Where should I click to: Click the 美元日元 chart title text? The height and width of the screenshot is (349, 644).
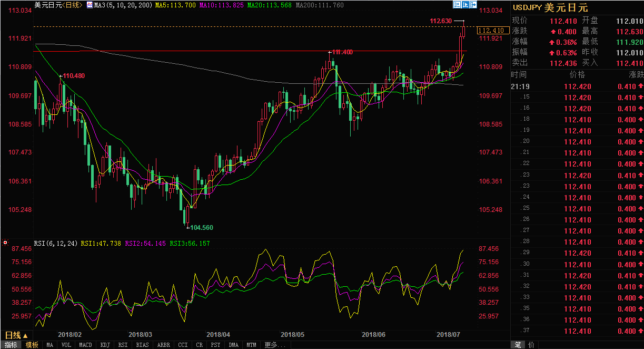[x=47, y=5]
